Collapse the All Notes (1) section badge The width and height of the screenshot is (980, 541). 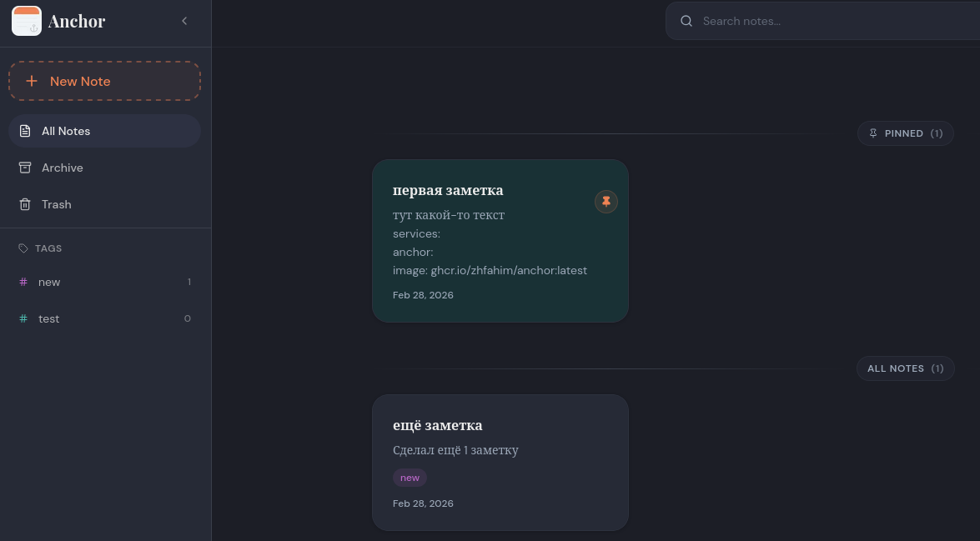905,368
